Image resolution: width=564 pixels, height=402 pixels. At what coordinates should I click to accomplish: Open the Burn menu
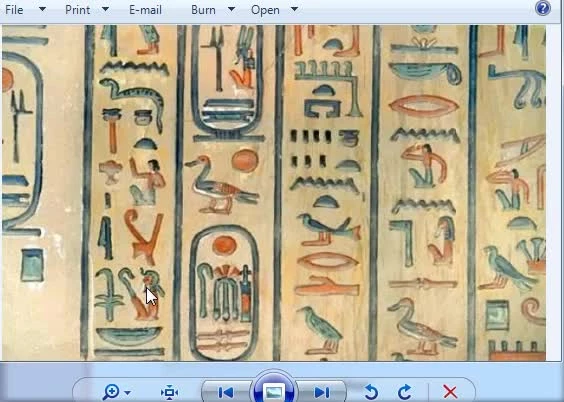click(x=203, y=10)
